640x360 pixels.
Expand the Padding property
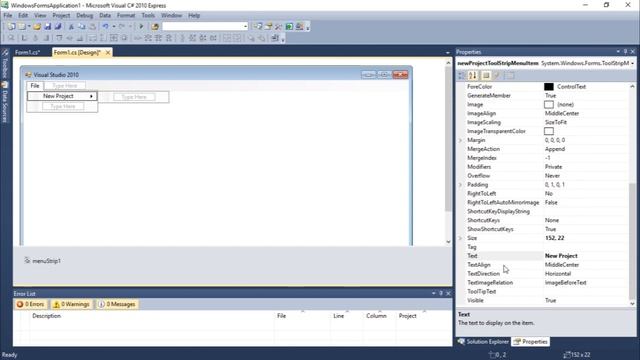tap(461, 184)
